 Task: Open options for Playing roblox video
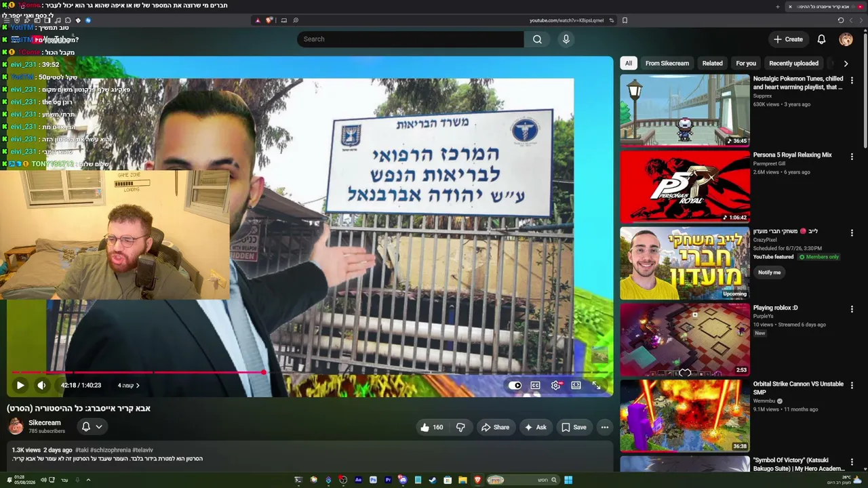tap(852, 309)
